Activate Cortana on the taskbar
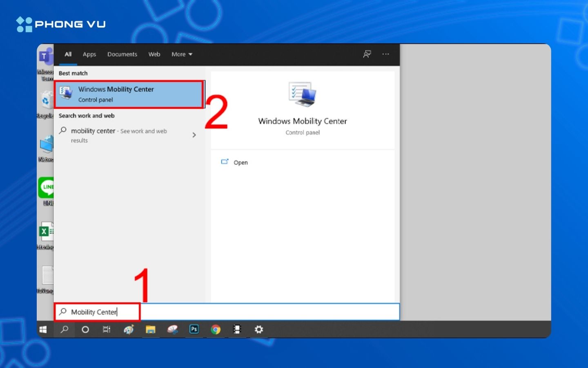Image resolution: width=588 pixels, height=368 pixels. click(85, 330)
